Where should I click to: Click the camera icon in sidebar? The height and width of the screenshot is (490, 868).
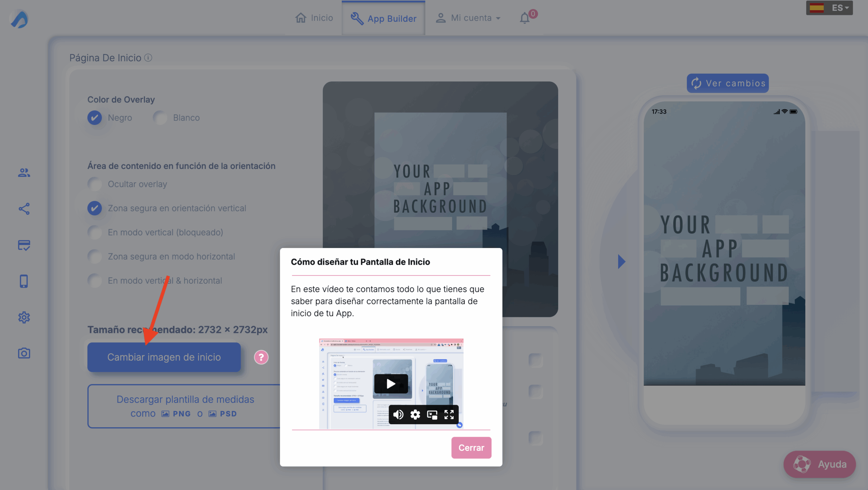(24, 353)
